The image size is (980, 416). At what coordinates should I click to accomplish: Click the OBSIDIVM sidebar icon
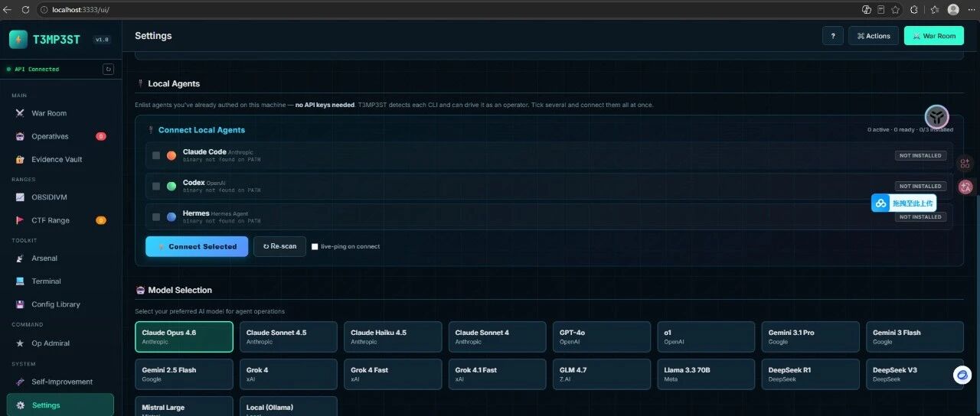[21, 197]
